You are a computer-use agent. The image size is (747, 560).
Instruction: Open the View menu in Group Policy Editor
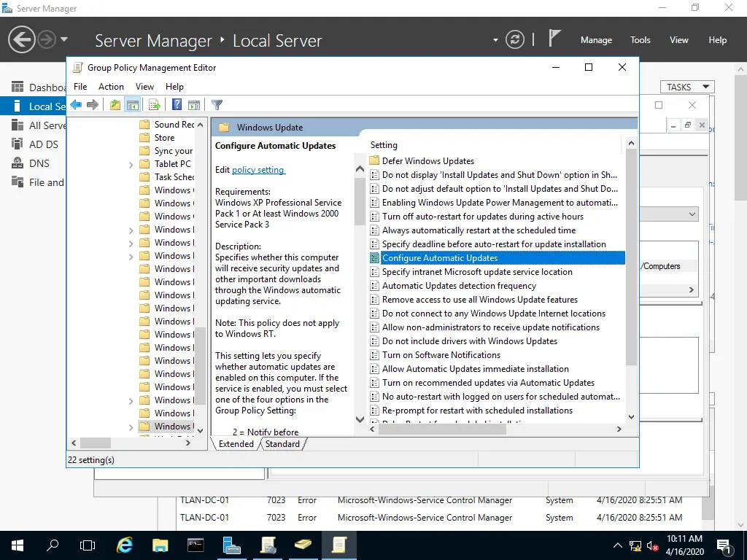[144, 87]
